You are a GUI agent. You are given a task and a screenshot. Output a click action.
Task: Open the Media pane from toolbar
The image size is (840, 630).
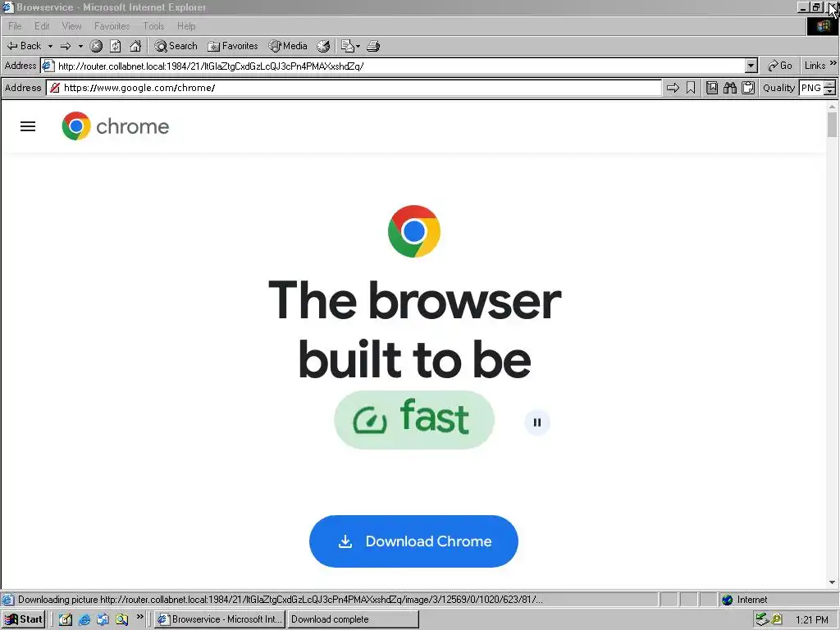pos(288,46)
